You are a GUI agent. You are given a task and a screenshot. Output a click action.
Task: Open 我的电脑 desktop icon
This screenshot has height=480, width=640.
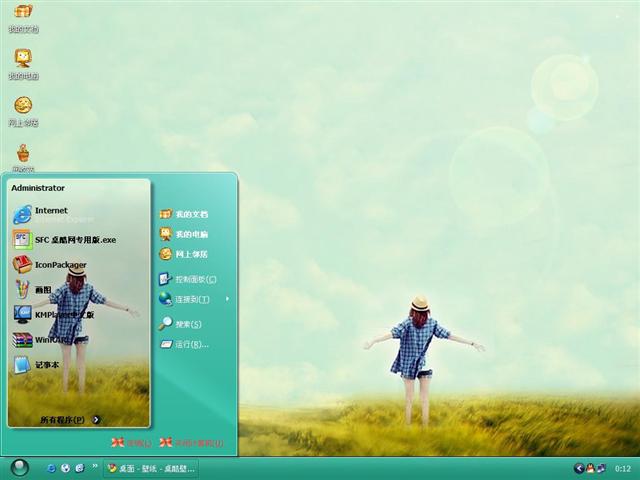[22, 60]
